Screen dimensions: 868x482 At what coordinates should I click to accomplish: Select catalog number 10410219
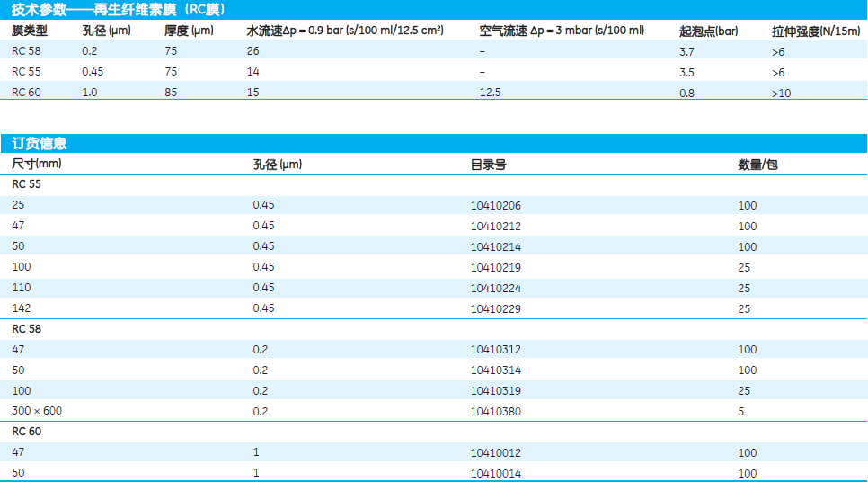(495, 268)
